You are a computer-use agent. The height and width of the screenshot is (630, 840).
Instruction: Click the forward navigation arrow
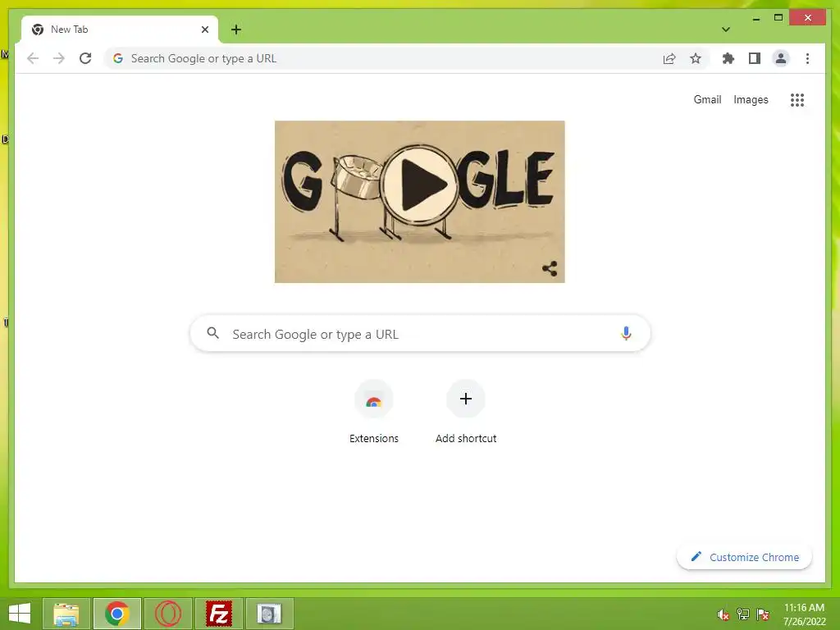click(x=59, y=58)
